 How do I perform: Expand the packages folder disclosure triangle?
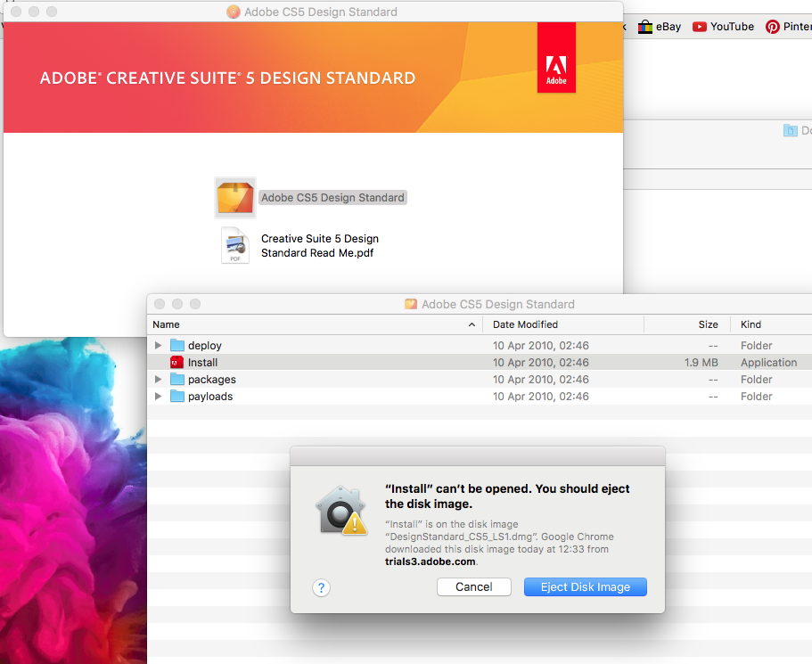[159, 379]
